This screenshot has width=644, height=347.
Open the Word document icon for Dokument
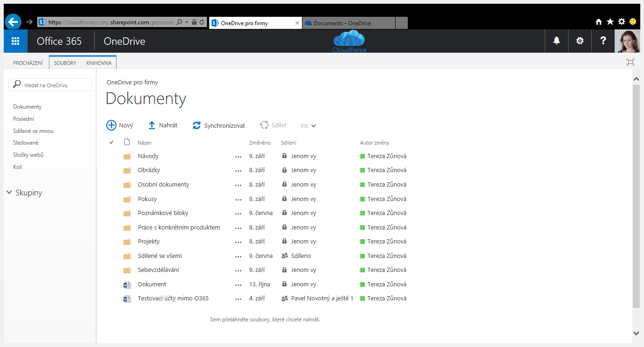coord(127,284)
